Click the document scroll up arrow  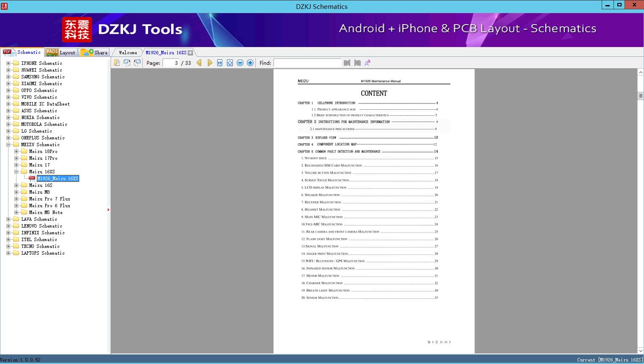641,72
